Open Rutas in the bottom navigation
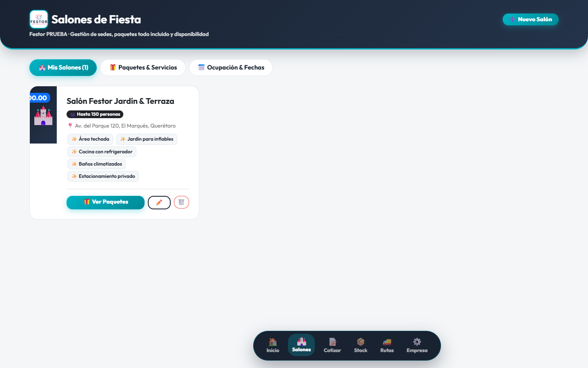Viewport: 588px width, 368px height. point(387,345)
